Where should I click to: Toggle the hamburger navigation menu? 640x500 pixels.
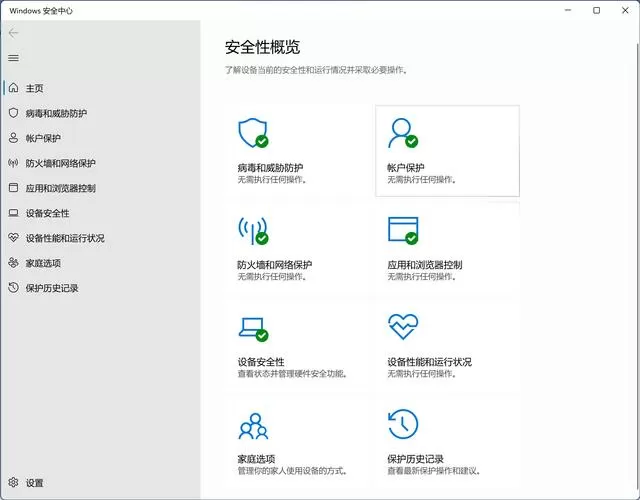click(x=13, y=58)
